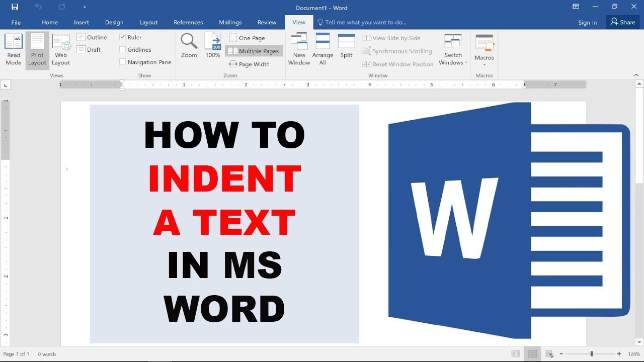Collapse the ribbon with the caret
This screenshot has height=362, width=644.
pos(636,75)
